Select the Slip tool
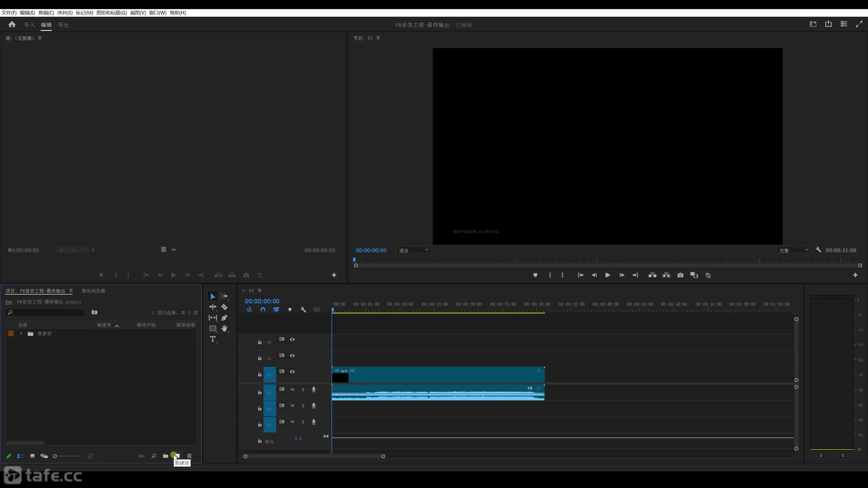Image resolution: width=868 pixels, height=488 pixels. (x=213, y=318)
